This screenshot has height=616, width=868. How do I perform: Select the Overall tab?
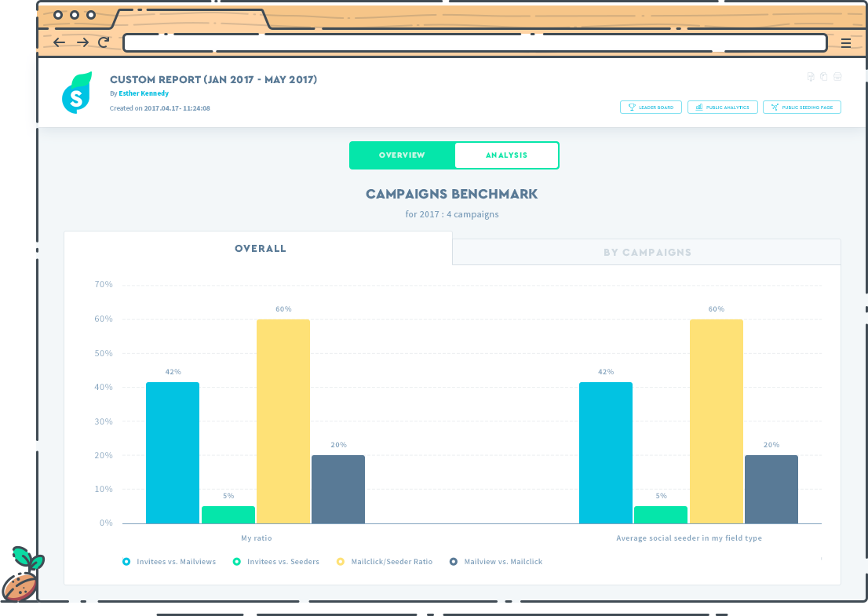pos(258,249)
